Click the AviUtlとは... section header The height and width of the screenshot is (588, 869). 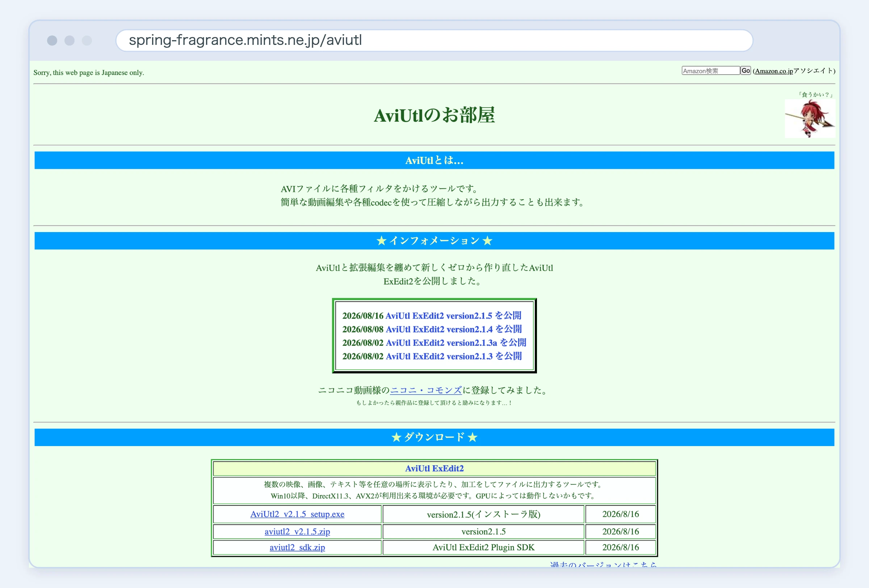pyautogui.click(x=434, y=160)
